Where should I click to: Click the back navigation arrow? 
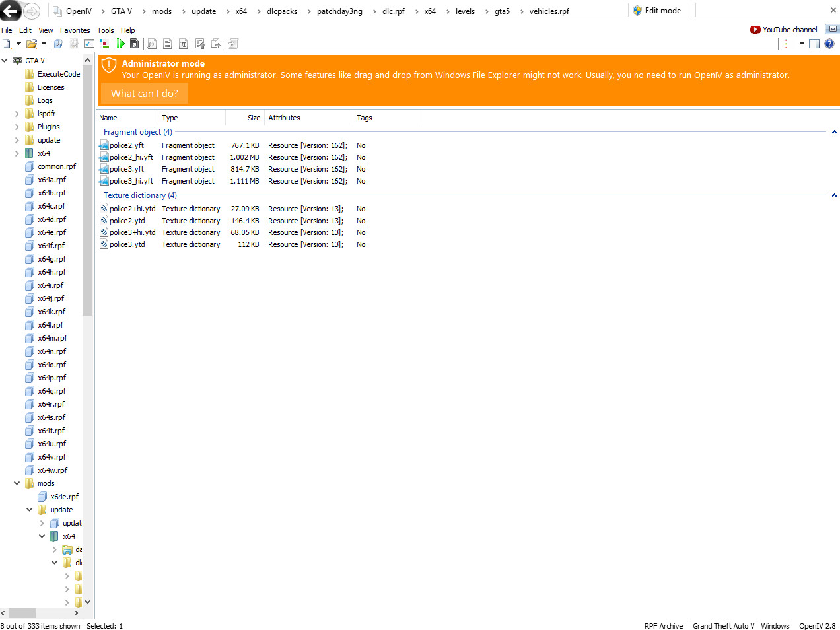pyautogui.click(x=11, y=11)
